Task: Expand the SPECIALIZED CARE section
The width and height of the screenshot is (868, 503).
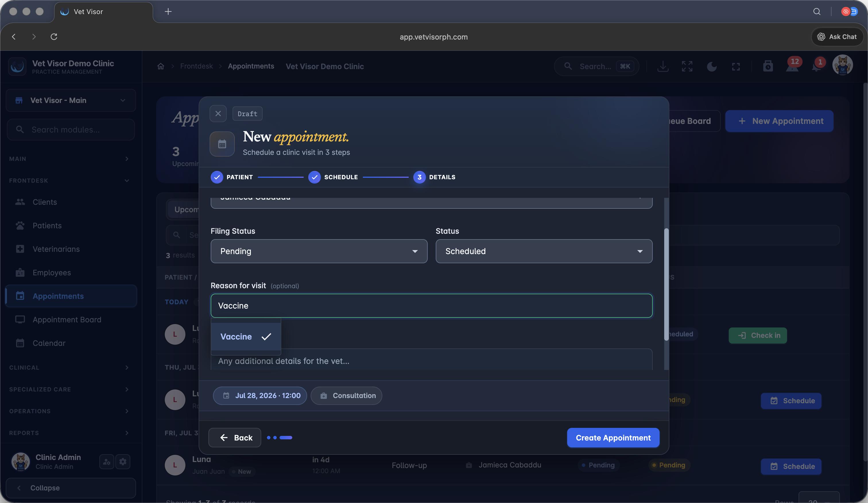Action: 69,389
